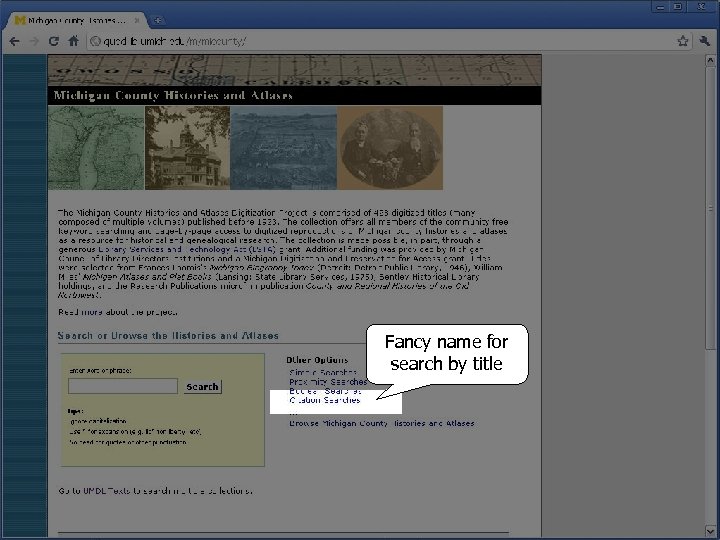Click the browser forward arrow
The image size is (720, 540).
[34, 41]
